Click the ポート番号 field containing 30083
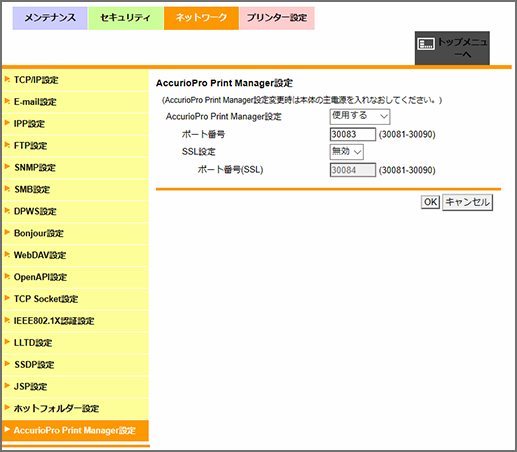The image size is (517, 452). tap(353, 134)
